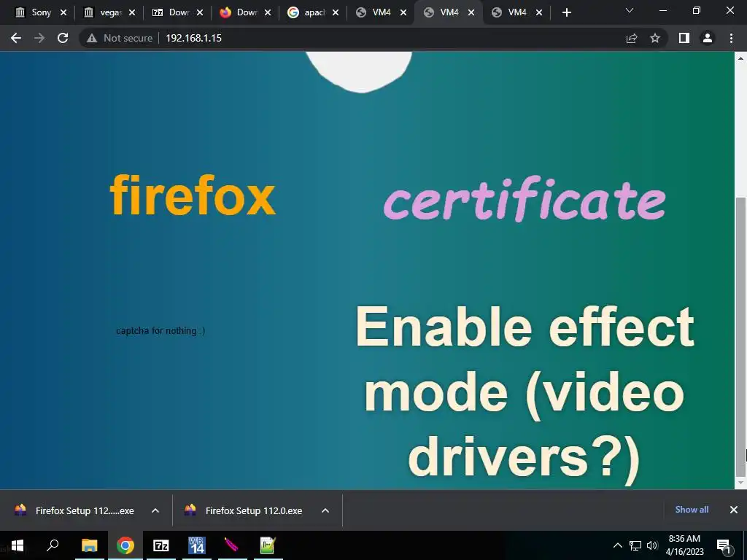Expand options for Firefox Setup 112.0.exe
Viewport: 747px width, 560px height.
[325, 510]
